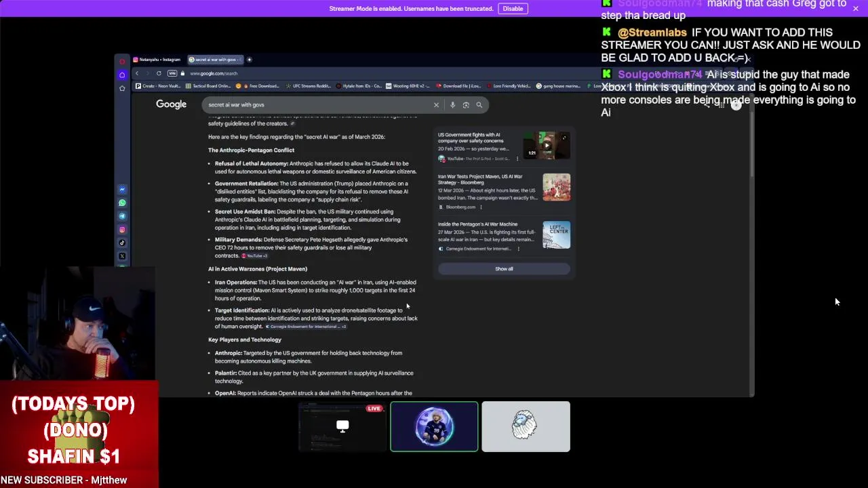Click the Bloomberg article thumbnail

pos(556,187)
